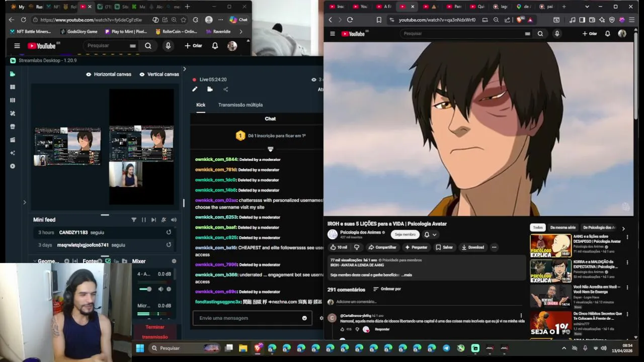Toggle Vertical canvas visibility eye
Viewport: 644px width, 362px height.
point(142,74)
